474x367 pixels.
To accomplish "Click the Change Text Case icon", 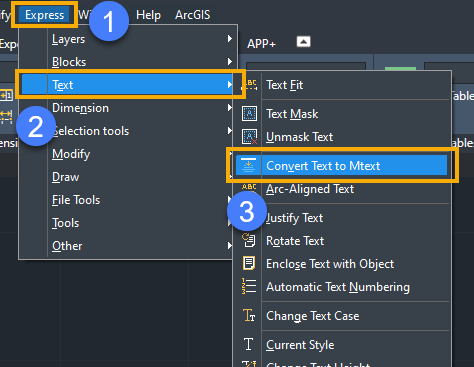I will click(249, 315).
